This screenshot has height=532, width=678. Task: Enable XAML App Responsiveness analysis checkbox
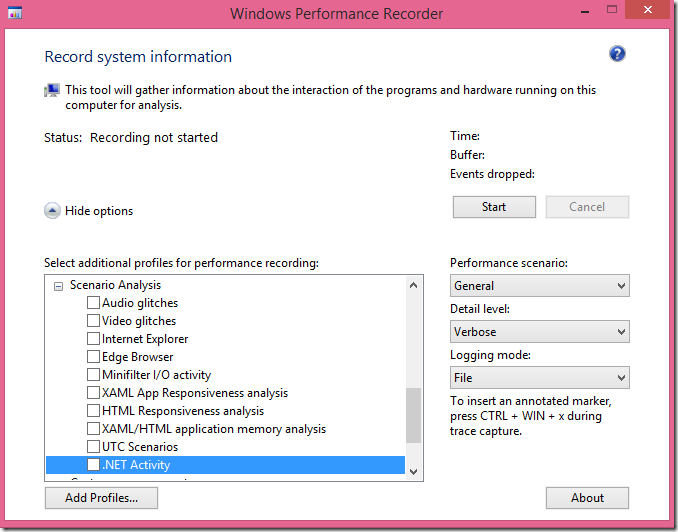pyautogui.click(x=93, y=392)
